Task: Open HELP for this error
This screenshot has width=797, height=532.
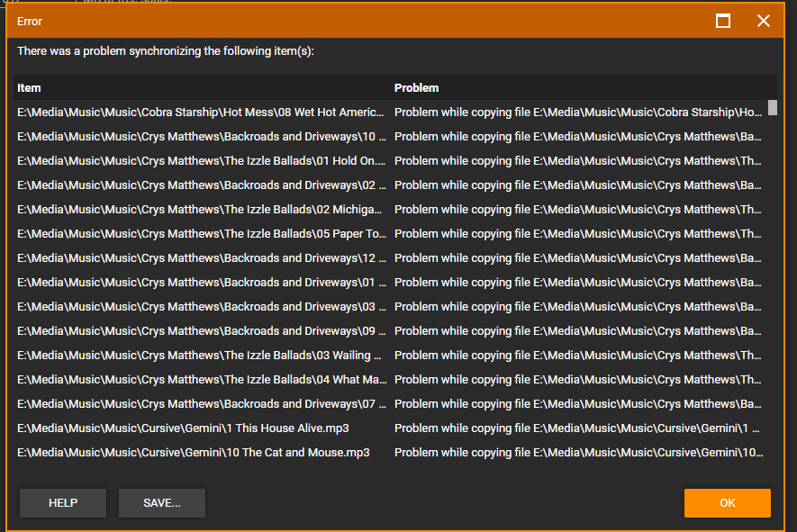Action: coord(63,503)
